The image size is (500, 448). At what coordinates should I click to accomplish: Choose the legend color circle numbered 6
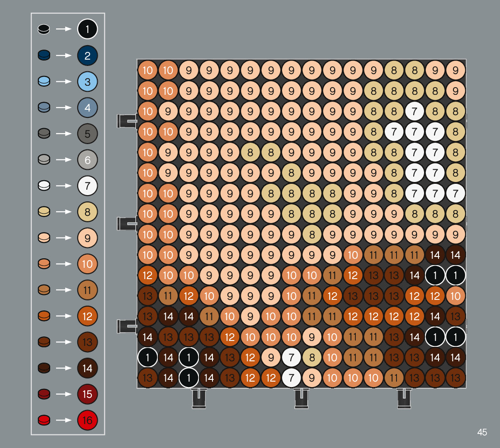point(87,160)
